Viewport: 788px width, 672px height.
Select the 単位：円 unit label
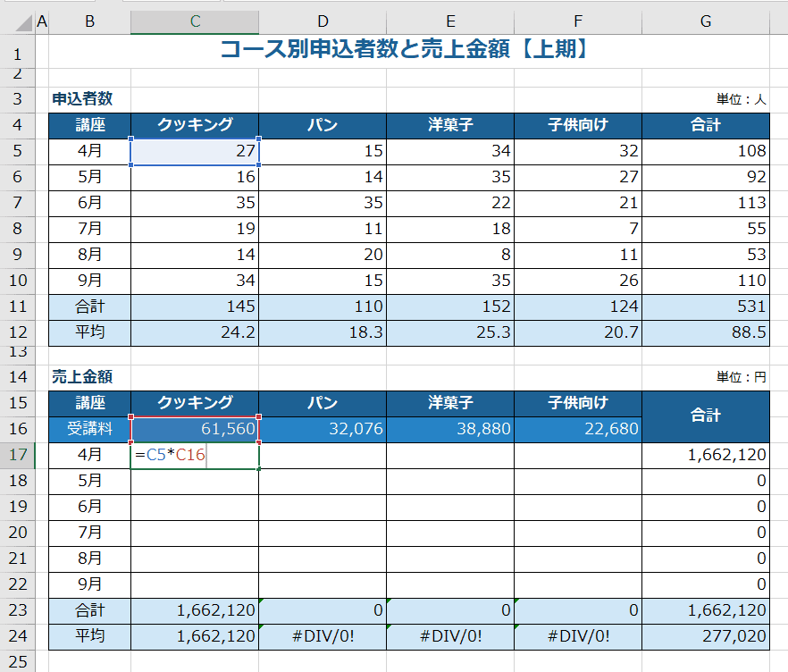pos(746,377)
